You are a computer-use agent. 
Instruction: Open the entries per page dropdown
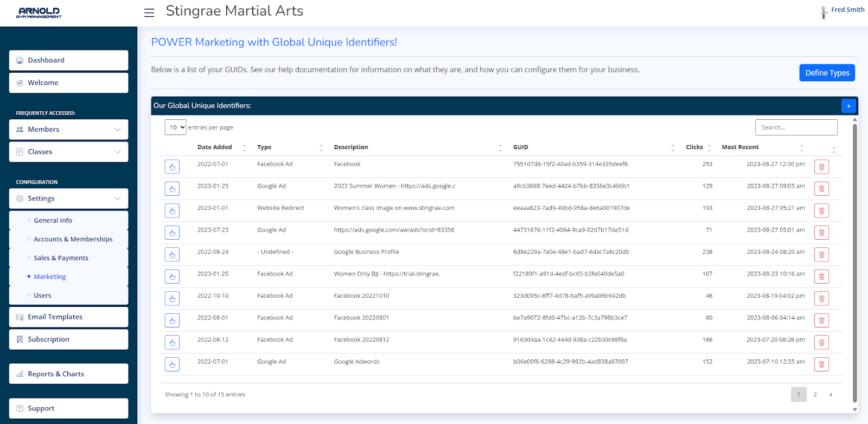coord(175,127)
